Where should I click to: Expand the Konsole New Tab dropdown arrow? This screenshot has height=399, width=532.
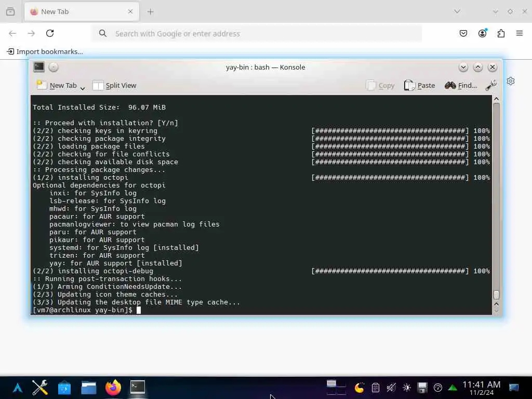pos(83,87)
